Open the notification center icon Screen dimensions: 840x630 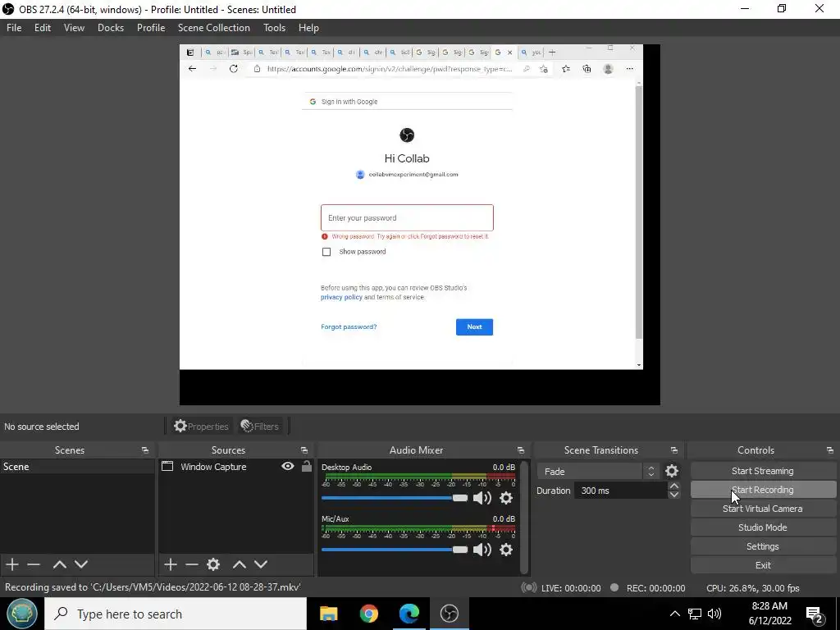815,614
